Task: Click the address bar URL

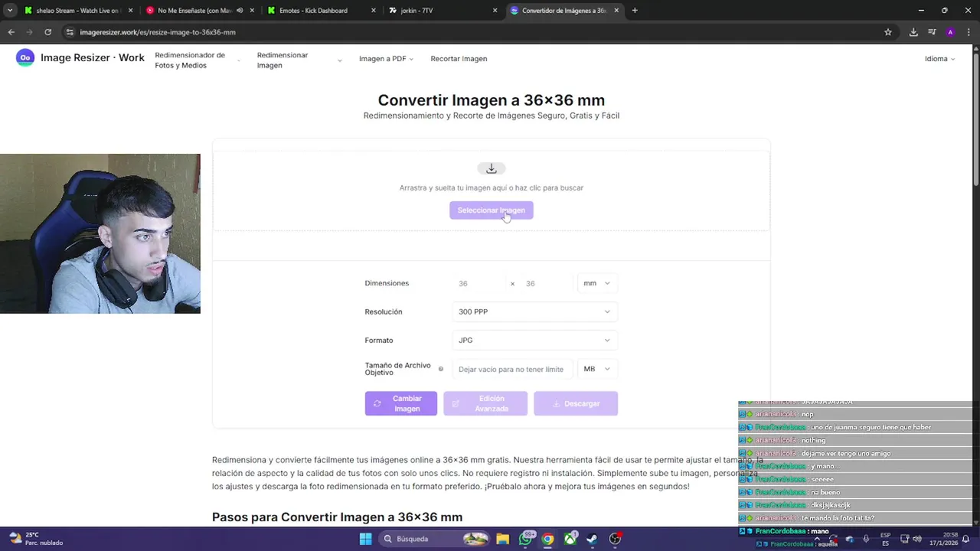Action: [x=158, y=32]
